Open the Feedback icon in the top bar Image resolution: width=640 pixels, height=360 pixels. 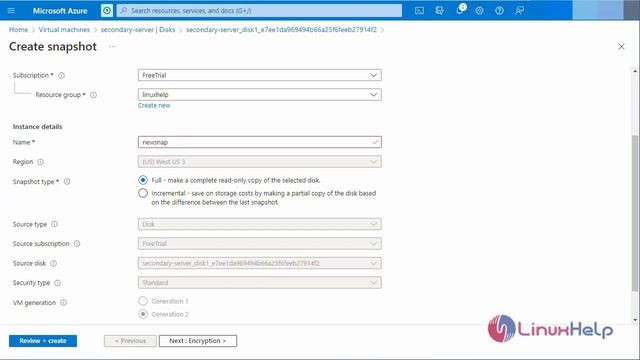coord(519,11)
